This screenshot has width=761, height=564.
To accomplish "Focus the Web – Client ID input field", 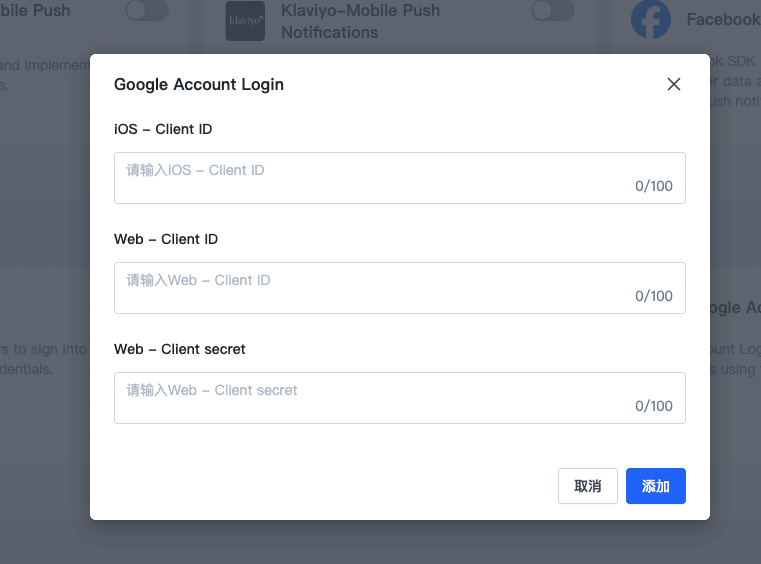I will pos(400,288).
